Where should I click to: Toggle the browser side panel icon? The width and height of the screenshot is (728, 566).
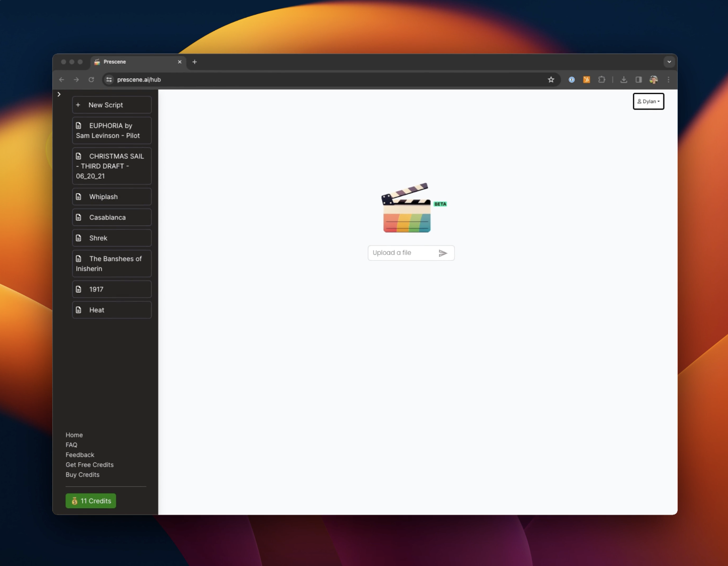click(639, 80)
